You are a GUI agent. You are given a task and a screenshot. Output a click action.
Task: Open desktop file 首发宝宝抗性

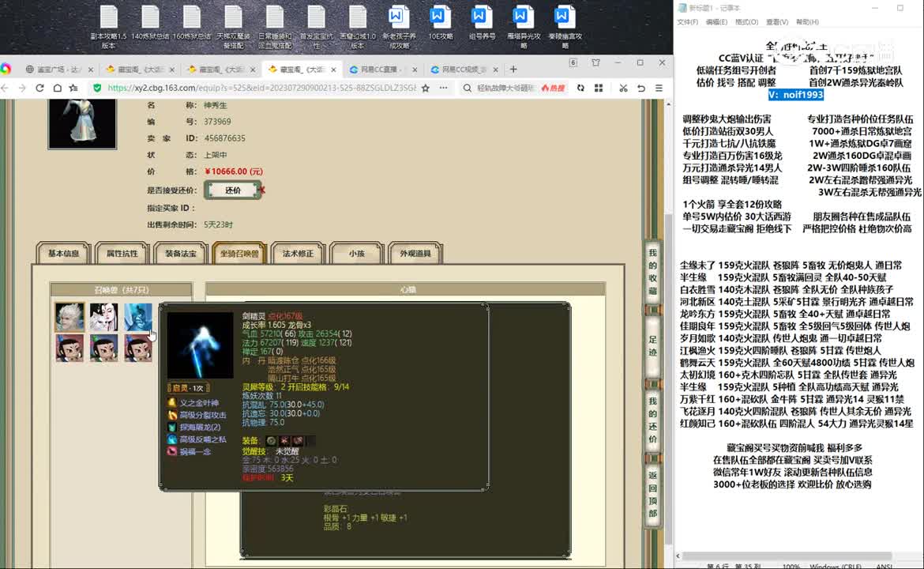pos(316,27)
